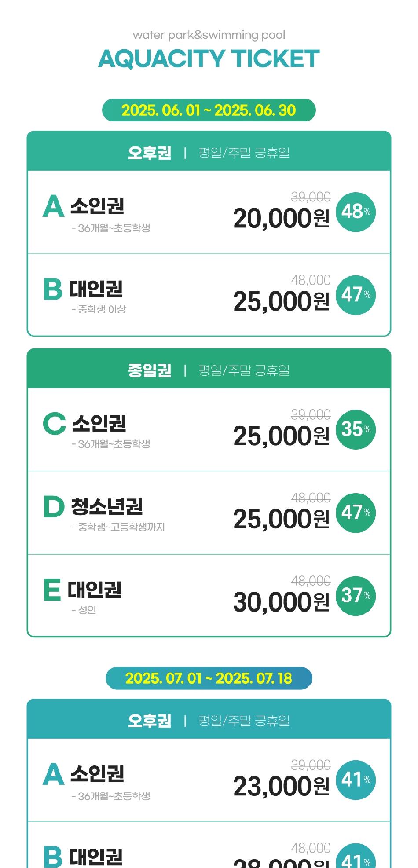Click the 종일권 section header
The width and height of the screenshot is (418, 868).
[209, 369]
